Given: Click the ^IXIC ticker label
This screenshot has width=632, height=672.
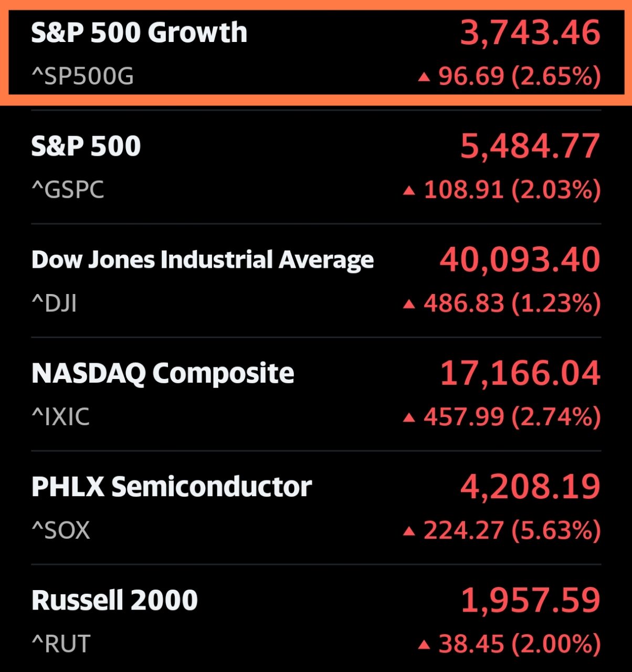Looking at the screenshot, I should click(61, 417).
